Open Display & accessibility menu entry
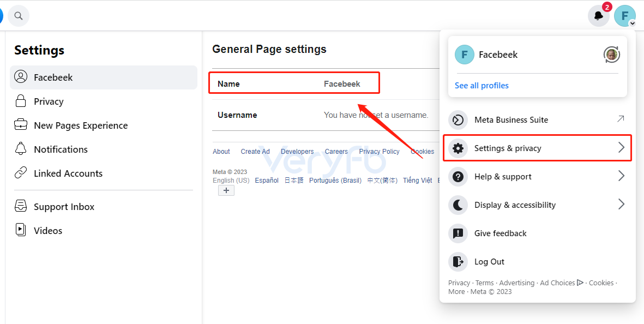This screenshot has height=324, width=644. click(537, 205)
